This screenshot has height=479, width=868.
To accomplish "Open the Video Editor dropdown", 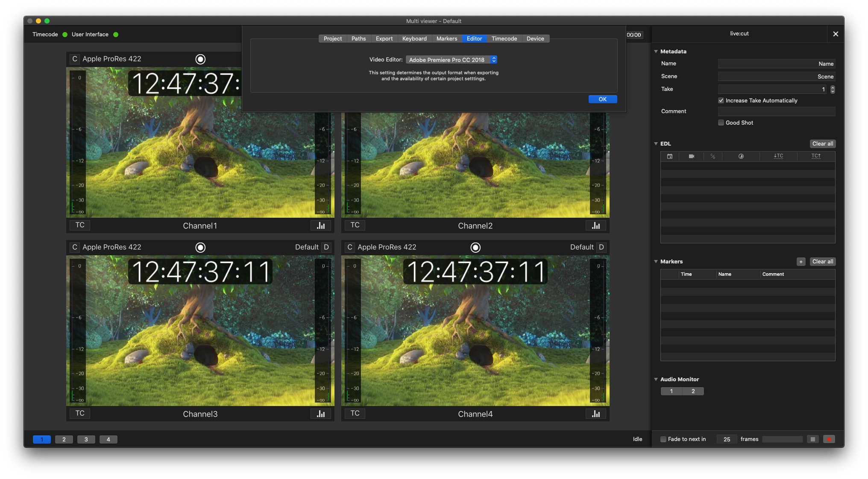I will [452, 60].
